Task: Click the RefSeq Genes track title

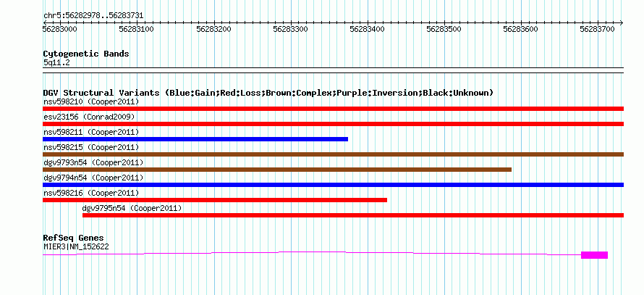Action: [x=73, y=238]
